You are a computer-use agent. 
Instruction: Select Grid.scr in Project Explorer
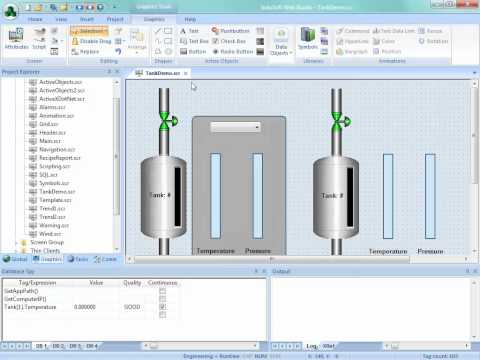tap(48, 124)
